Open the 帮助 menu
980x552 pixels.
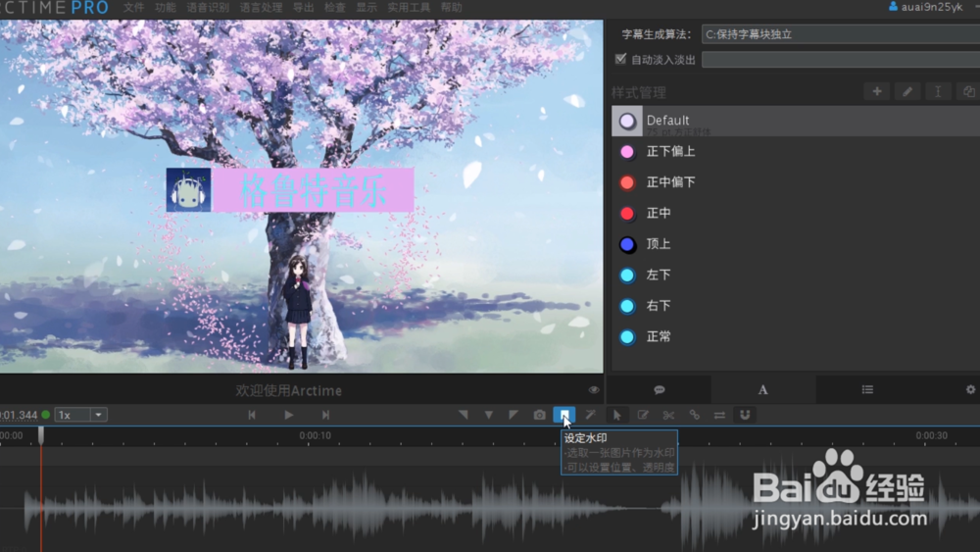[451, 8]
